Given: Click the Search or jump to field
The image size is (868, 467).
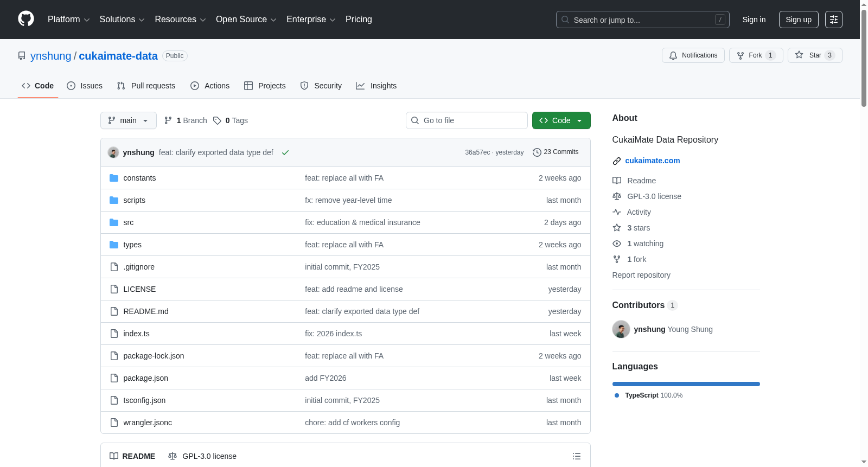Looking at the screenshot, I should point(643,20).
